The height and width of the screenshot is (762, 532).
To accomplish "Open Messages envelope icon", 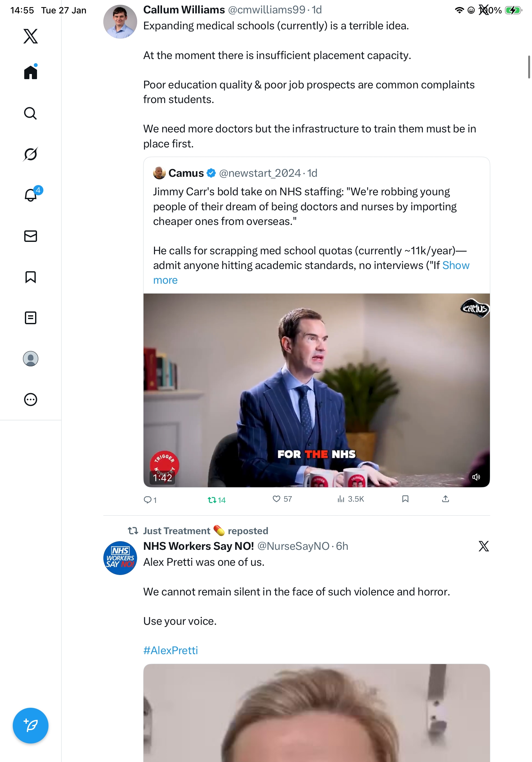I will [31, 236].
